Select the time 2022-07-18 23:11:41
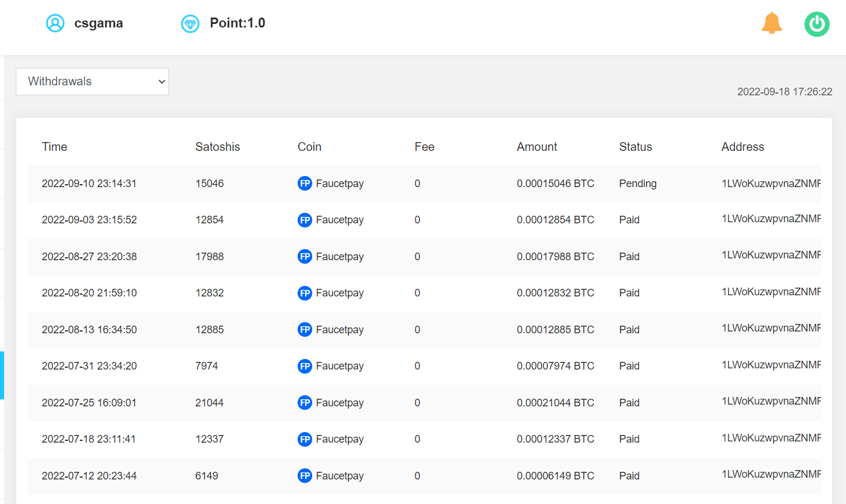This screenshot has width=846, height=504. pyautogui.click(x=89, y=439)
